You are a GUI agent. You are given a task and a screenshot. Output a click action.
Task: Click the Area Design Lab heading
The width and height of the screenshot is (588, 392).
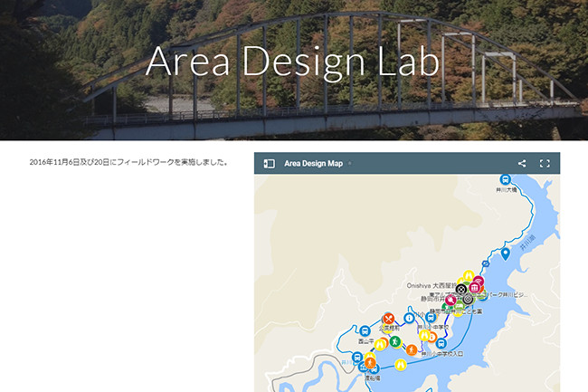pyautogui.click(x=293, y=60)
